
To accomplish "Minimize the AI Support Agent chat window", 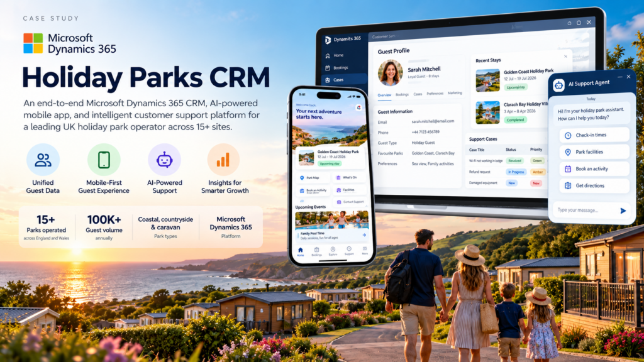I will tap(619, 77).
